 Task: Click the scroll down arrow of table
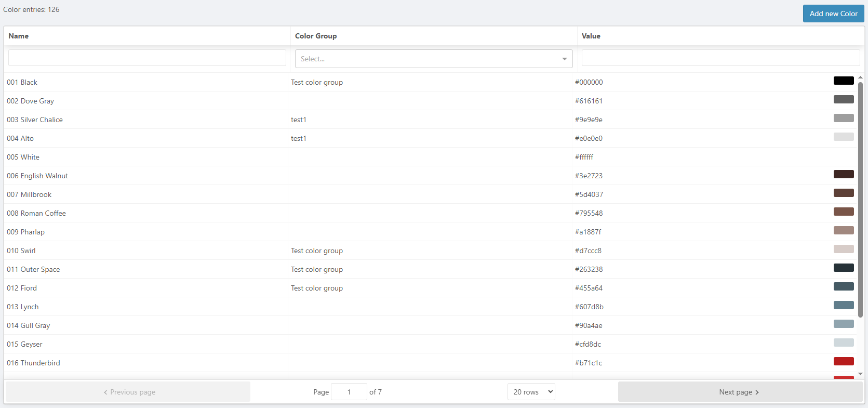860,374
